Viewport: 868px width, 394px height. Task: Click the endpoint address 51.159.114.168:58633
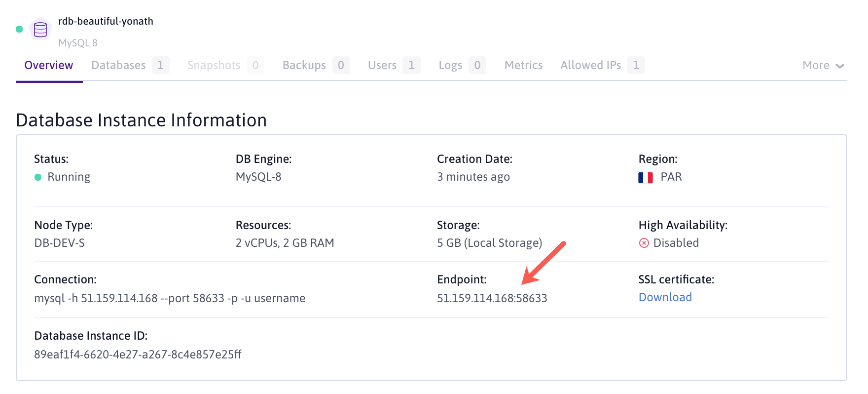pyautogui.click(x=492, y=298)
